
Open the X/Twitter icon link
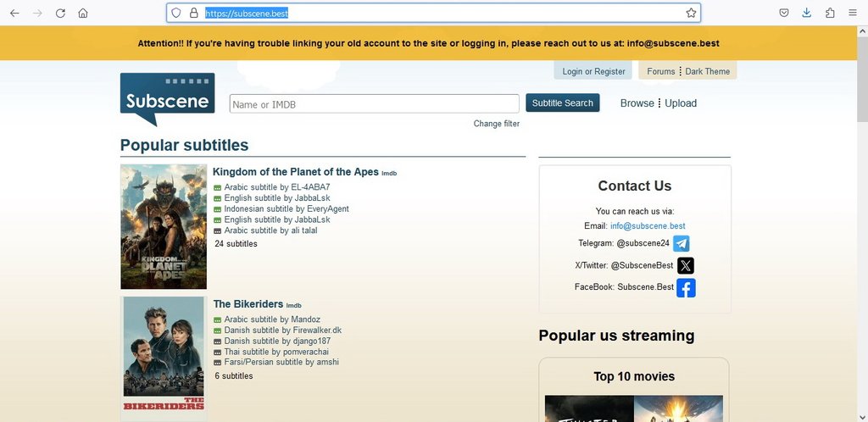tap(685, 265)
